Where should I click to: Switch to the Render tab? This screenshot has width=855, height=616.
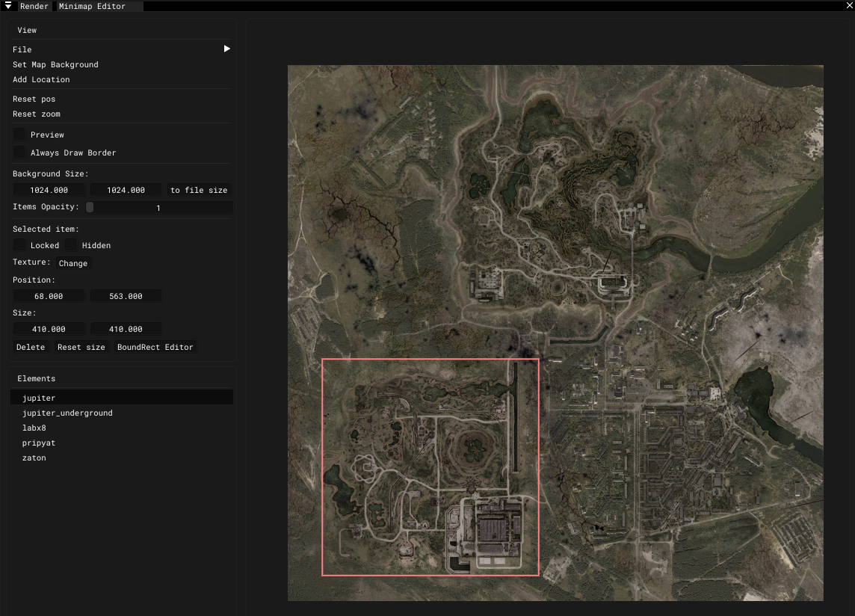pos(34,6)
